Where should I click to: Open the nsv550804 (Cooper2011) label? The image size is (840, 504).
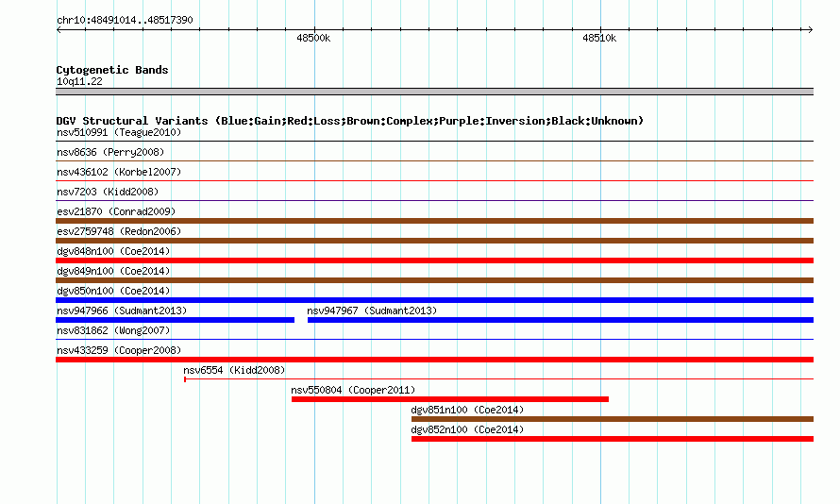(x=353, y=390)
